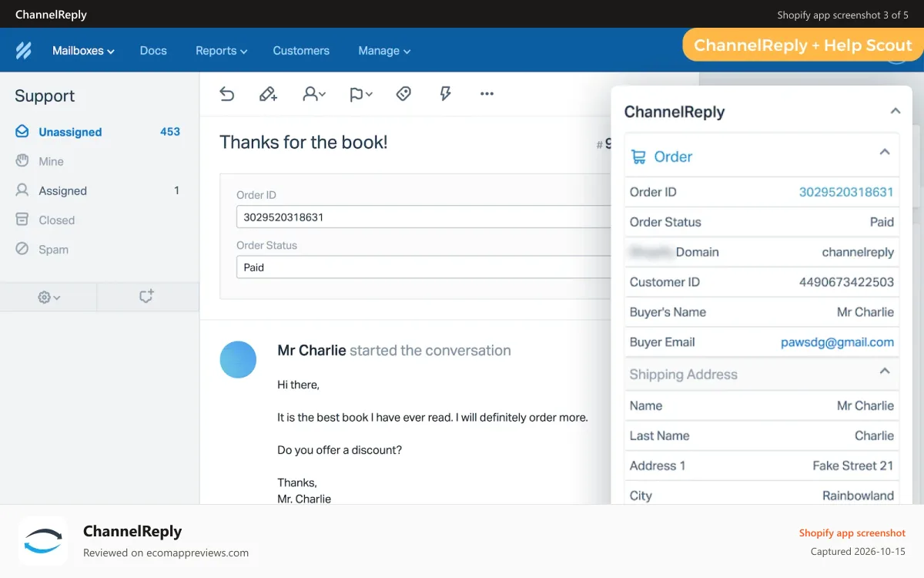The width and height of the screenshot is (924, 578).
Task: Click the conversation title Thanks for the book!
Action: 303,142
